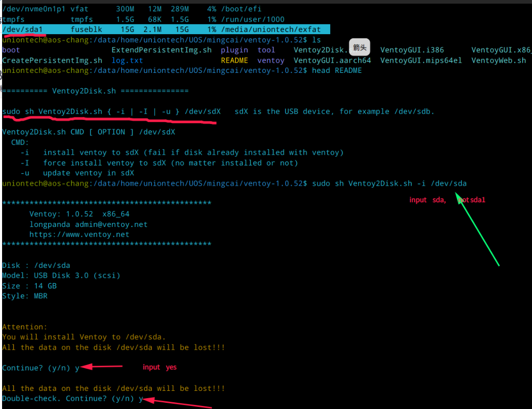Click 'longpanda admin@ventoy.net' line
The image size is (532, 409).
88,224
